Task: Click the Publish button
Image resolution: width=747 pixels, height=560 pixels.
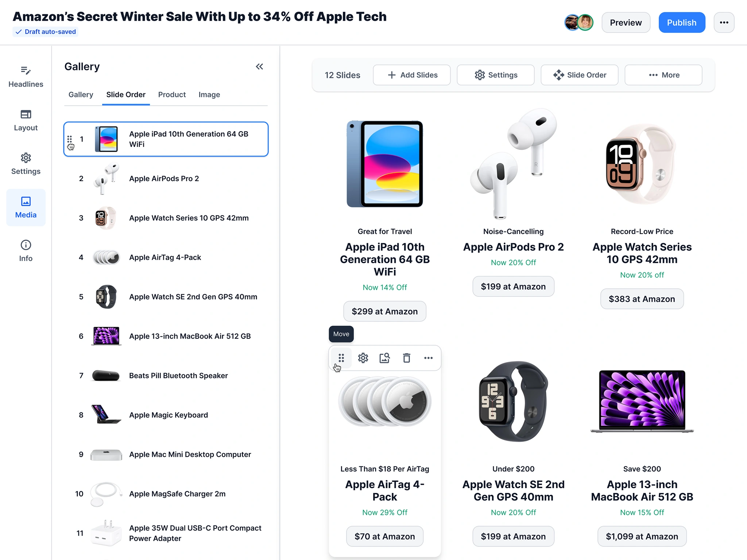Action: click(682, 23)
